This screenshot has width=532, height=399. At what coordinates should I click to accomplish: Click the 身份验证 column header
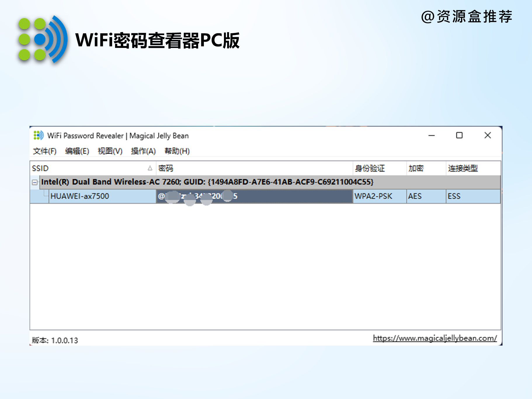point(379,168)
